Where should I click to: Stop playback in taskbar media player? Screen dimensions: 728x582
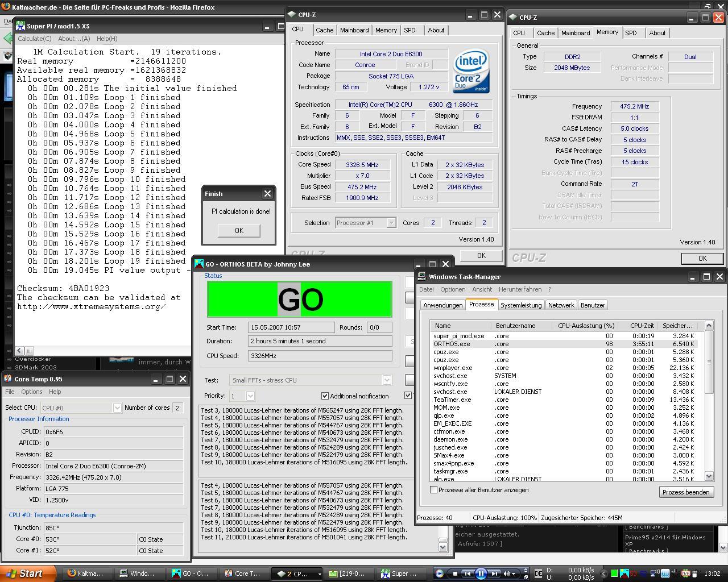click(455, 573)
